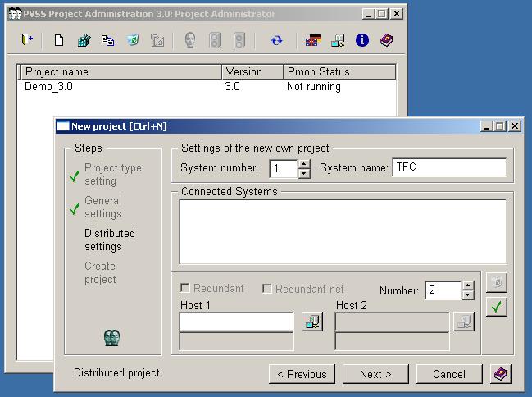Click the first grayed traffic light icon
The width and height of the screenshot is (532, 397).
[x=215, y=40]
